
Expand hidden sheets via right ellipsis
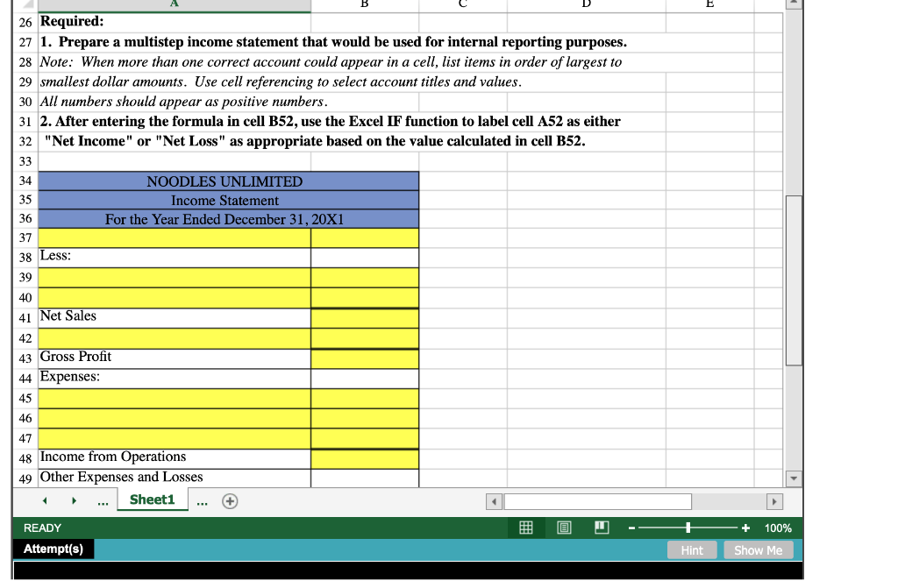click(x=202, y=499)
